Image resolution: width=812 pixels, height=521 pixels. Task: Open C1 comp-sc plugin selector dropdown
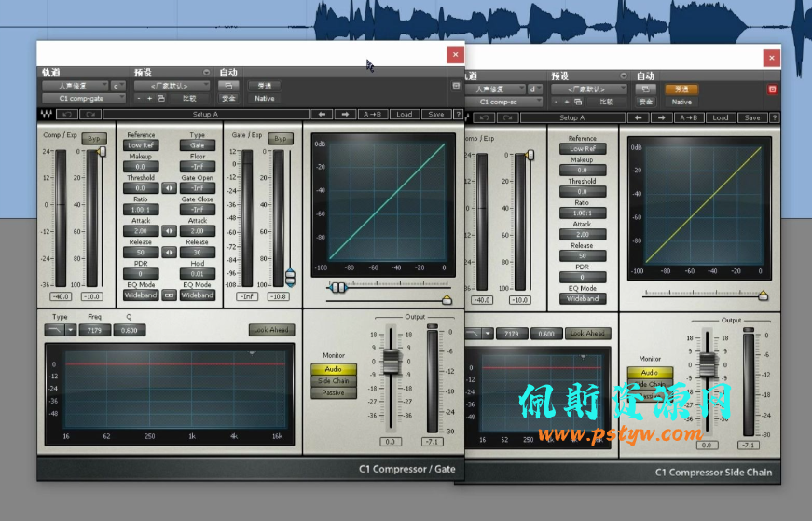[502, 102]
